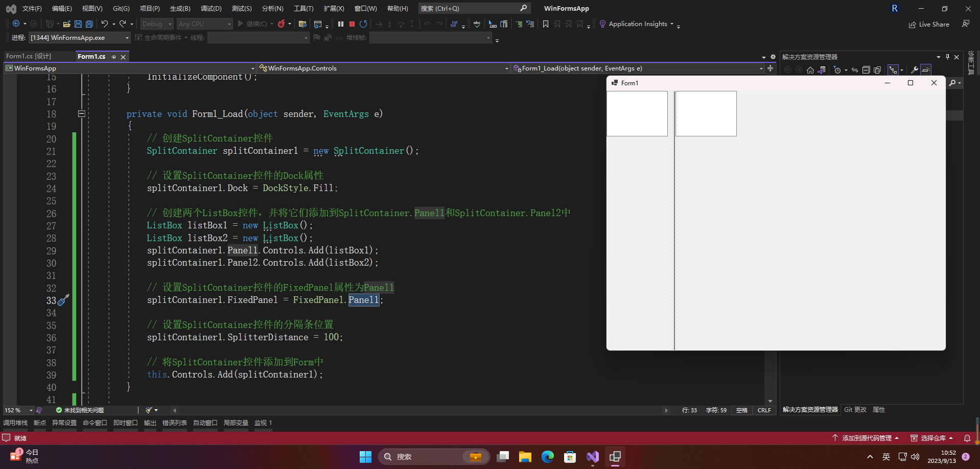Stop debugging with the red square
Viewport: 980px width, 469px height.
point(352,24)
